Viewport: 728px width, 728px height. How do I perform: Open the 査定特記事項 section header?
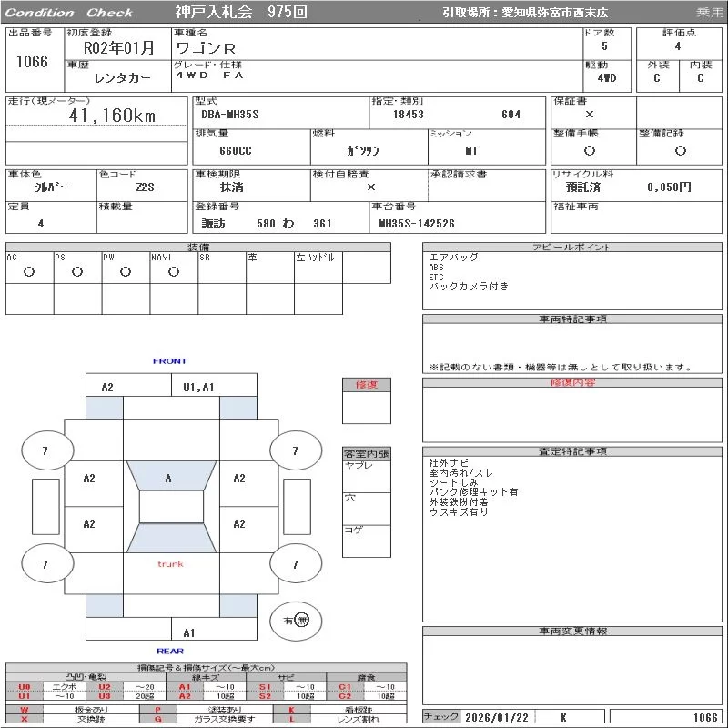click(571, 451)
